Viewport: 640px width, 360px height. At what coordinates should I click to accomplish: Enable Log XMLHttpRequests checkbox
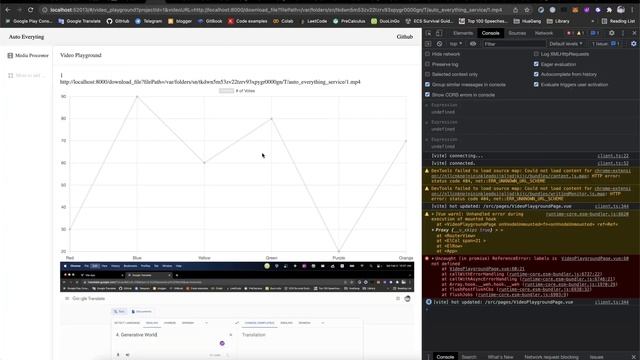tap(536, 54)
